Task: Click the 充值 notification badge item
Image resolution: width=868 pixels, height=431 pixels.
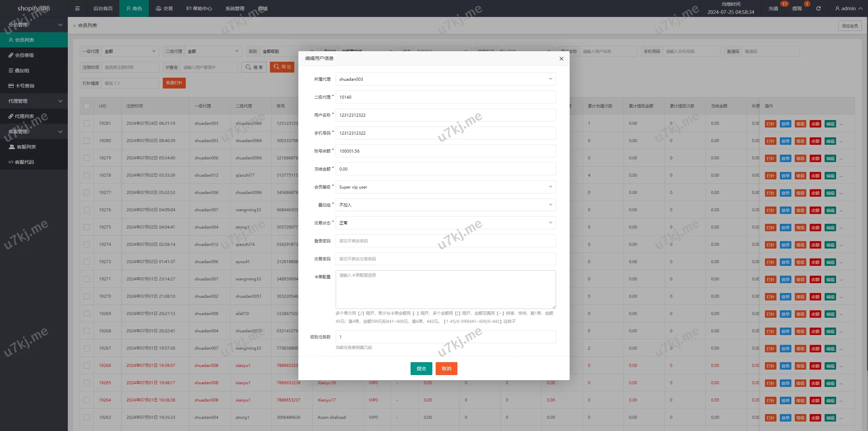Action: click(x=773, y=8)
